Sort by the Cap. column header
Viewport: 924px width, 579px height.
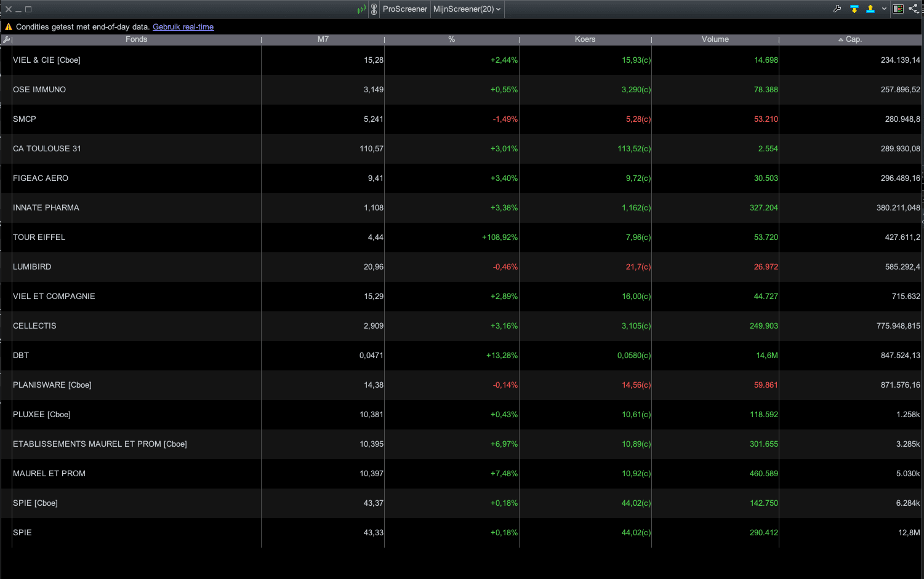tap(850, 39)
